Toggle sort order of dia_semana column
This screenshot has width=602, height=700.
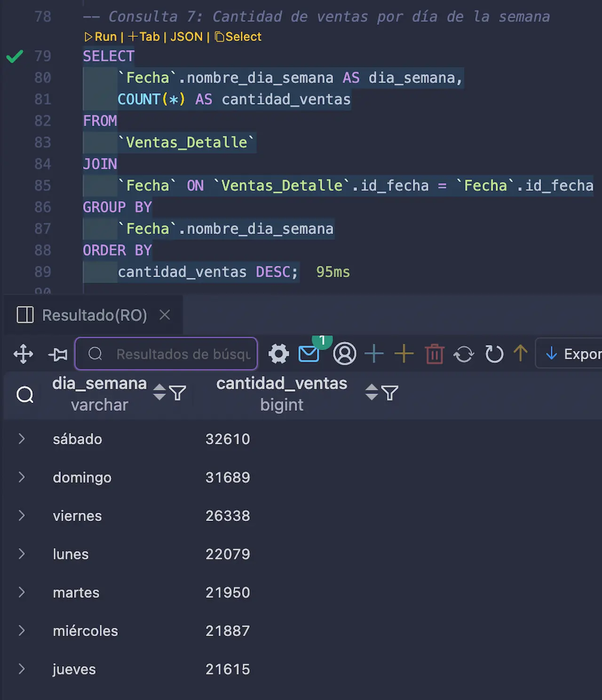[x=159, y=392]
